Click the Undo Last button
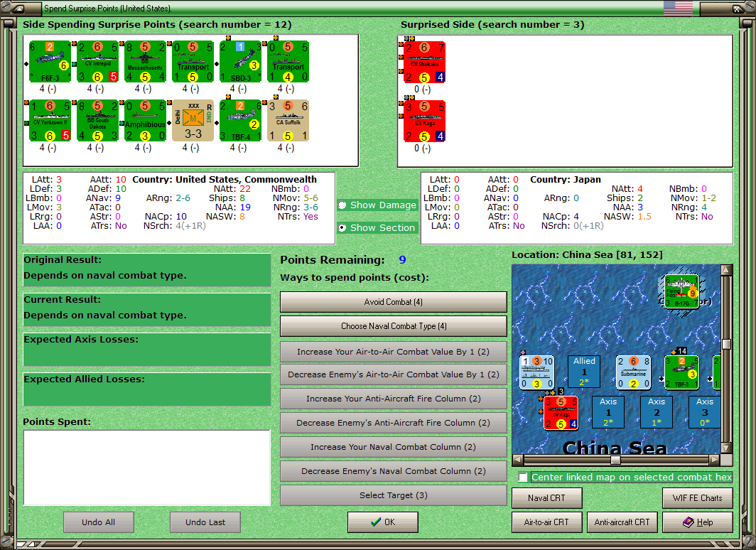 coord(205,522)
